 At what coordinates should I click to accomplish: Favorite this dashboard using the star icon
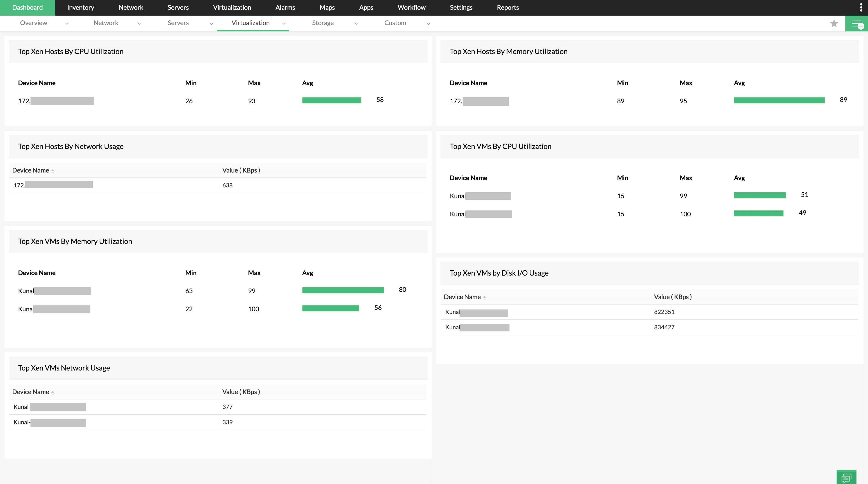[834, 23]
